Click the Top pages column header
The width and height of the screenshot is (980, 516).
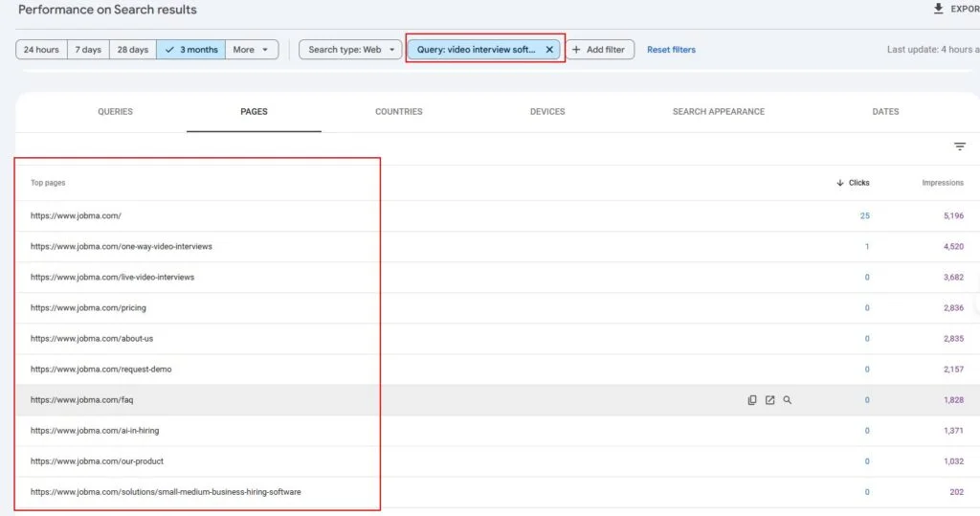[48, 183]
